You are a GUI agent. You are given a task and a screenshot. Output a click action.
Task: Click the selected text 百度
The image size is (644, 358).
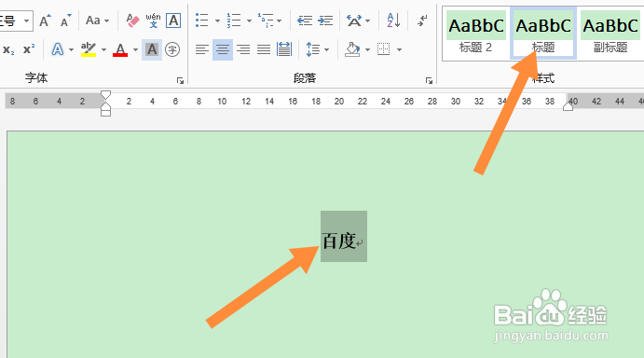point(339,241)
